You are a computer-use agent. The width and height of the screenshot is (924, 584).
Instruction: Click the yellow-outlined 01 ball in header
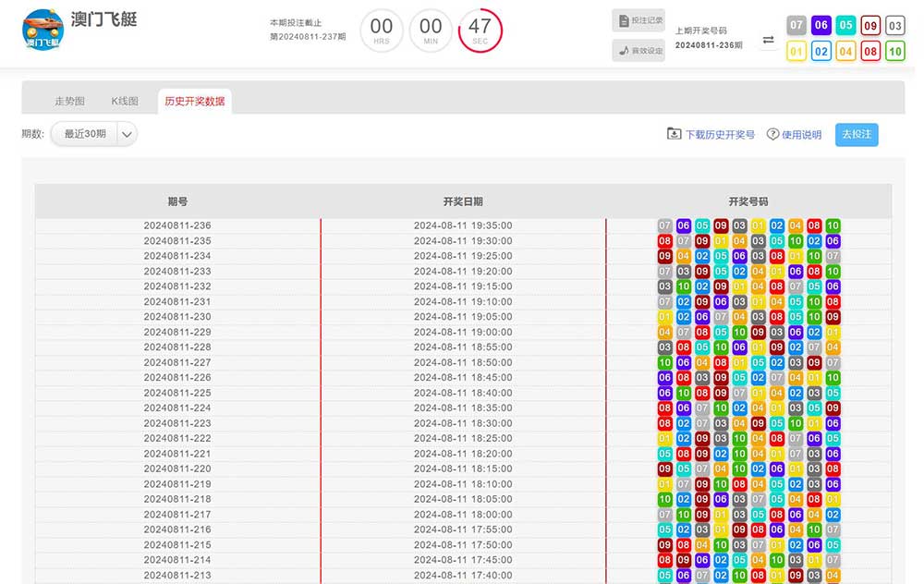pyautogui.click(x=796, y=52)
